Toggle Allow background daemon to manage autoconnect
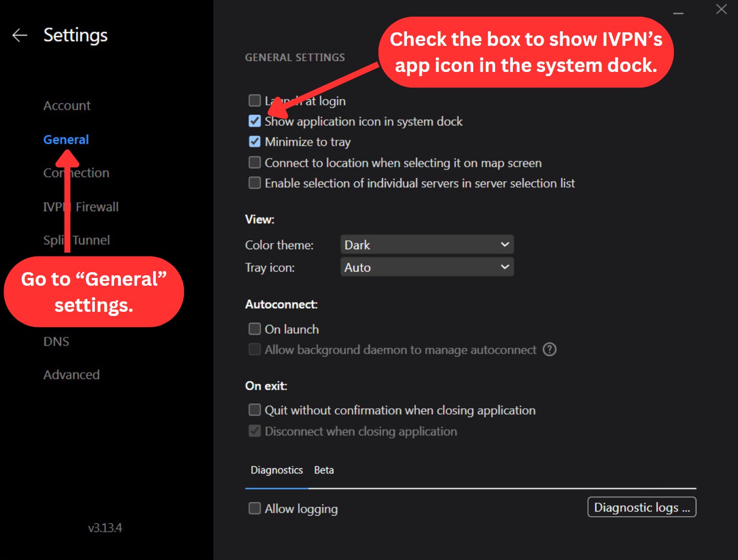 point(254,349)
